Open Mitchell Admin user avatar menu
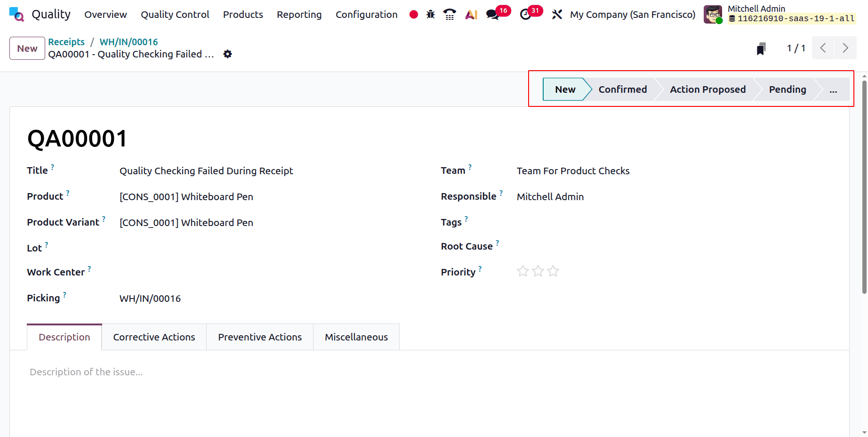This screenshot has height=437, width=868. pyautogui.click(x=713, y=14)
